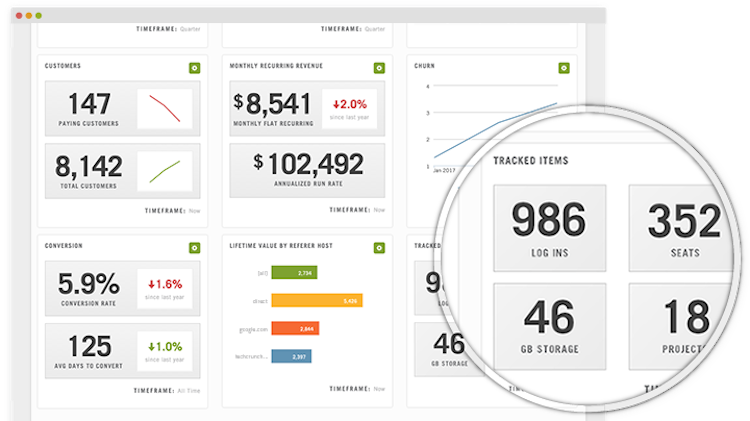Open settings gear on Churn widget
The width and height of the screenshot is (750, 421).
click(564, 68)
